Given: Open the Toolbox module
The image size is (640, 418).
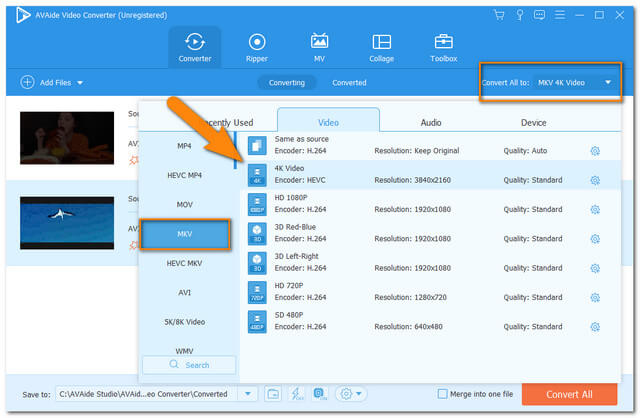Looking at the screenshot, I should click(444, 47).
